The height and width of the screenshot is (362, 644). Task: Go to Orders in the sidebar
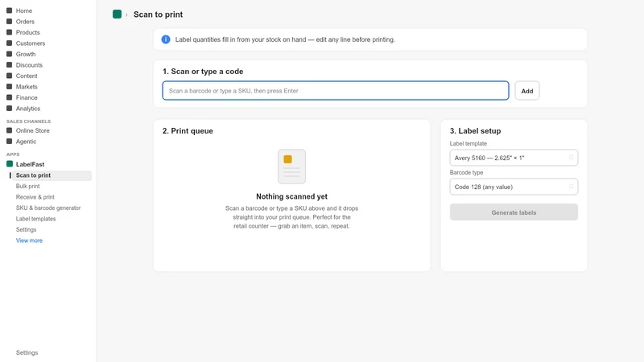[x=25, y=22]
